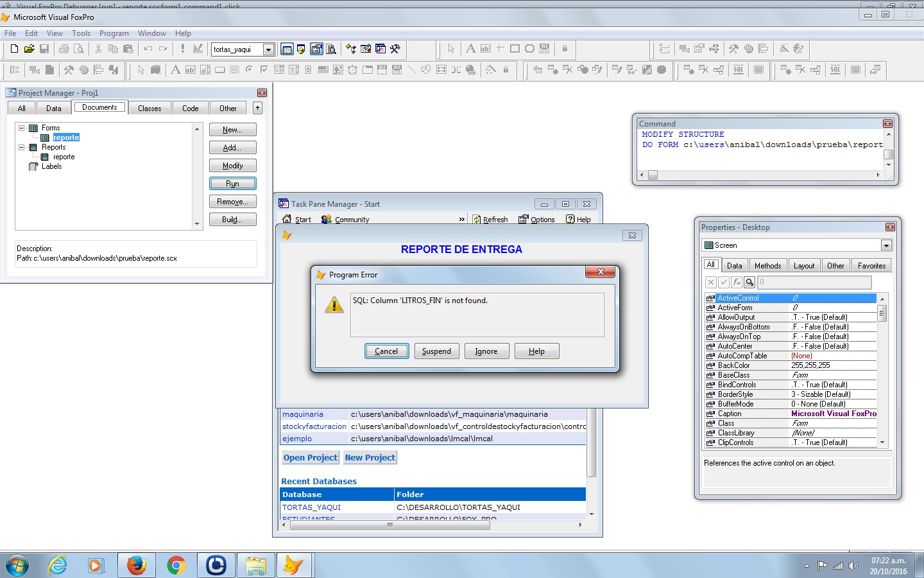This screenshot has height=578, width=924.
Task: Click the New Project link
Action: click(370, 457)
